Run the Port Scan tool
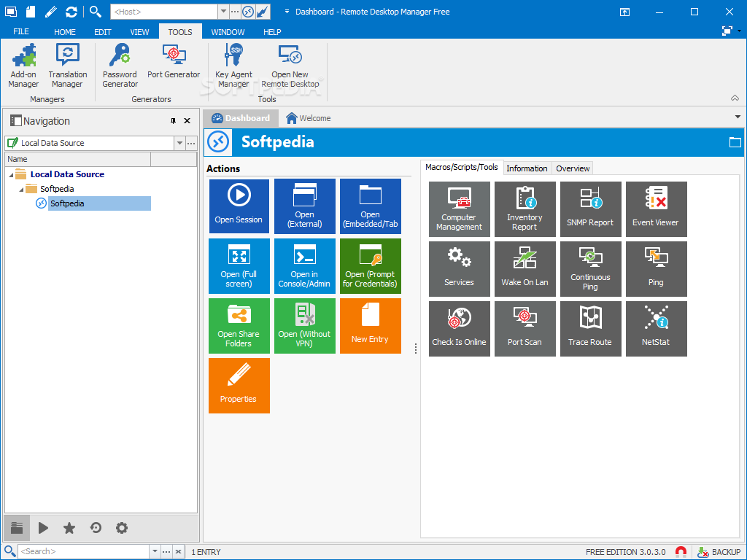 (525, 329)
